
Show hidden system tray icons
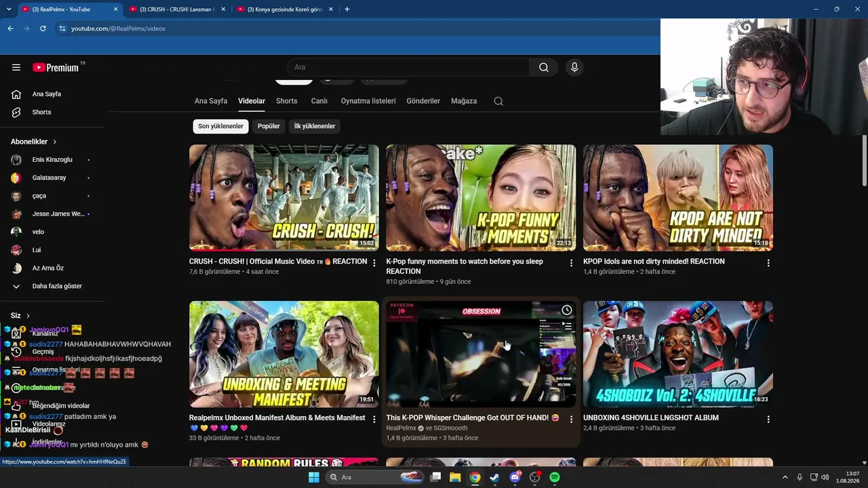pyautogui.click(x=785, y=477)
